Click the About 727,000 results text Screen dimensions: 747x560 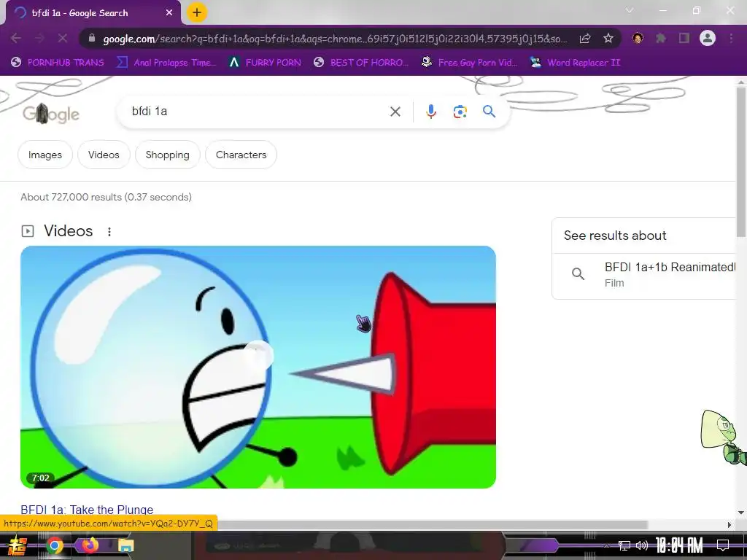pyautogui.click(x=106, y=197)
